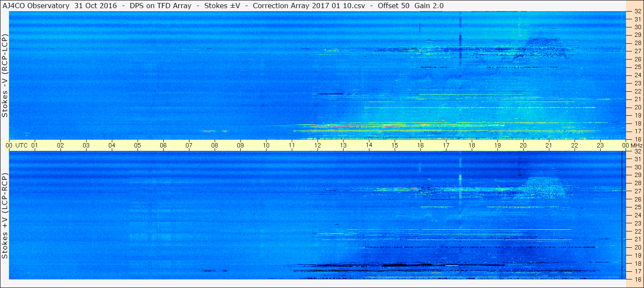Click the "00 MHz" label ending the time axis
Viewport: 644px width, 288px height.
click(632, 145)
